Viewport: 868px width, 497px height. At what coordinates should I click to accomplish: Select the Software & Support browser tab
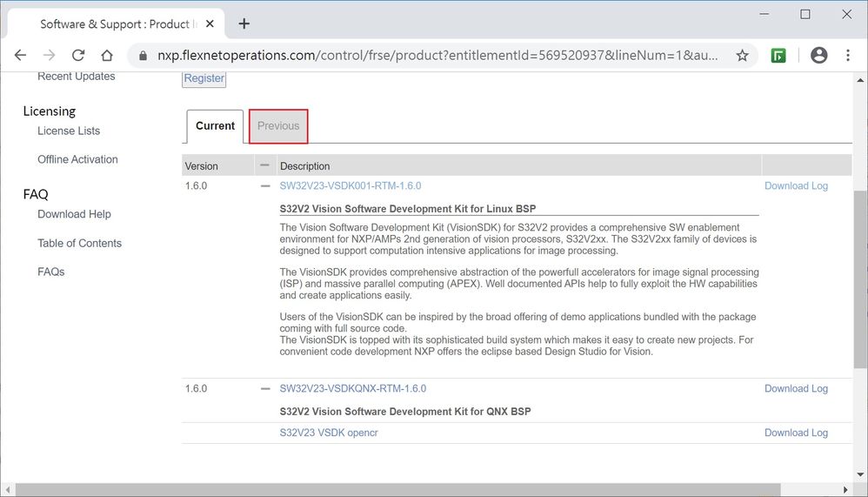(115, 24)
